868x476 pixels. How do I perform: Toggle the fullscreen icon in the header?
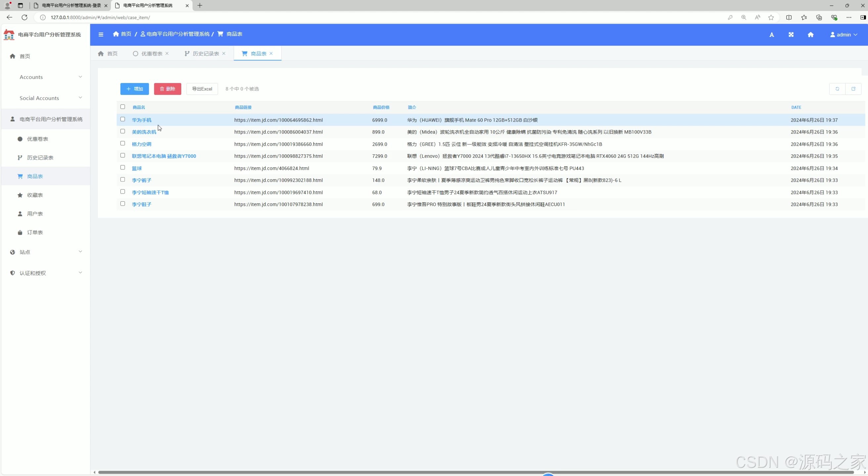pos(791,35)
